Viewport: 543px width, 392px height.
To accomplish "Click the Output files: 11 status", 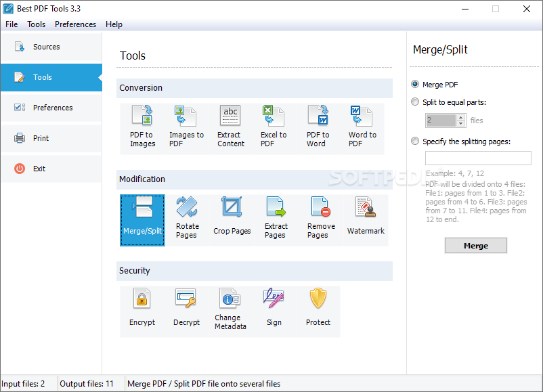I will coord(87,384).
